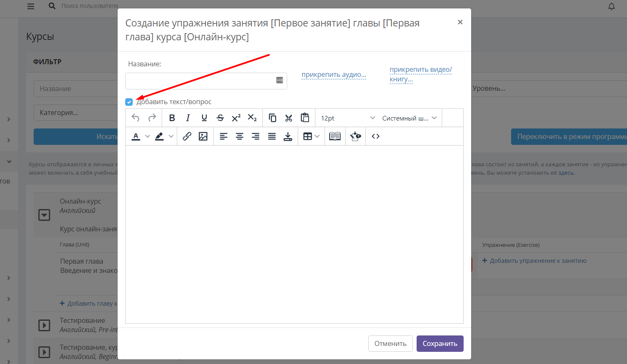Click the table icon in editor
The image size is (627, 364).
point(307,136)
